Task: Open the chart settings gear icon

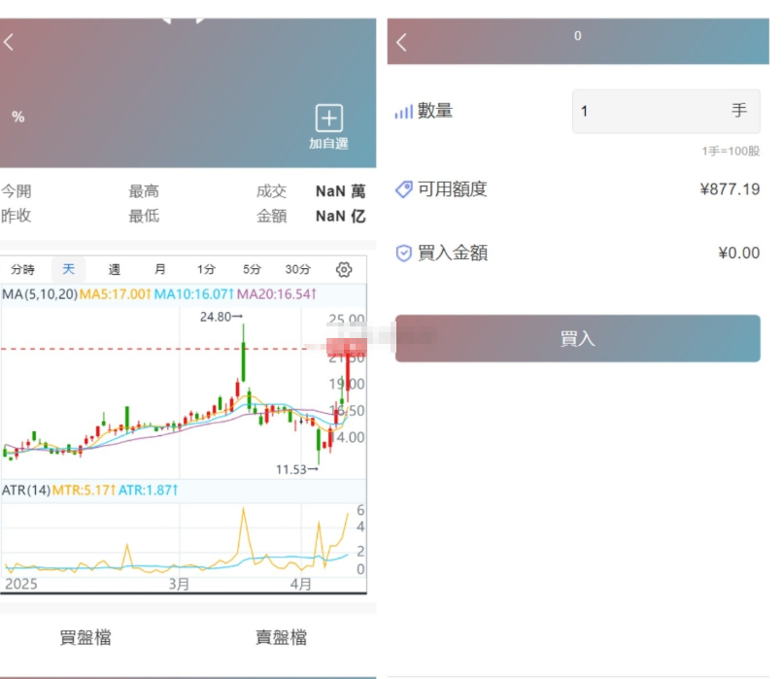Action: pos(344,269)
